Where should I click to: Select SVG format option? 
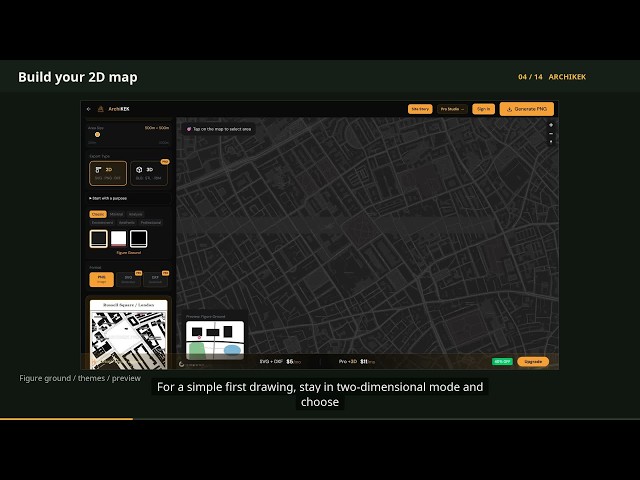(129, 280)
